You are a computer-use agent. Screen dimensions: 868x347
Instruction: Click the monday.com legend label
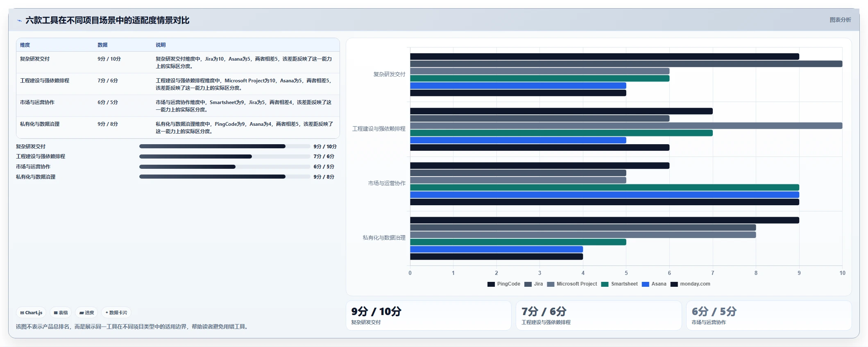(695, 284)
